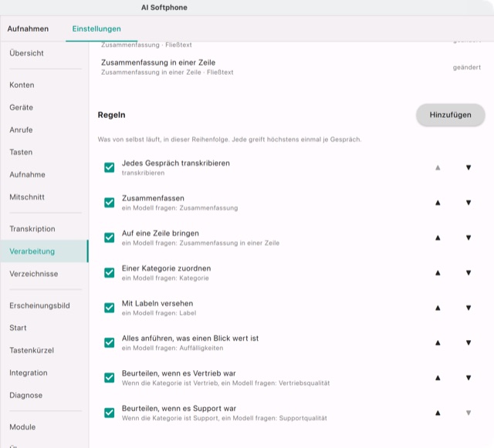Go to Erscheinungsbild settings
Screen dimensions: 494x448
[44, 305]
